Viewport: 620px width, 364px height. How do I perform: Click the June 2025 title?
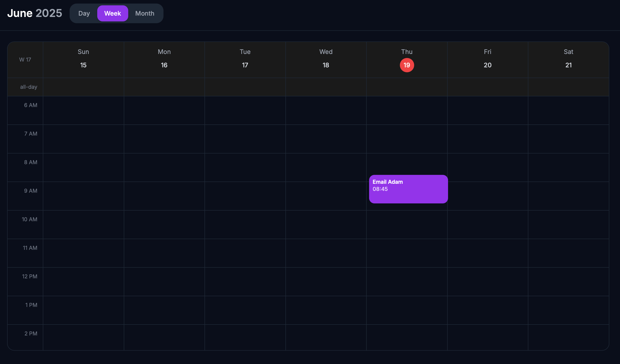35,13
